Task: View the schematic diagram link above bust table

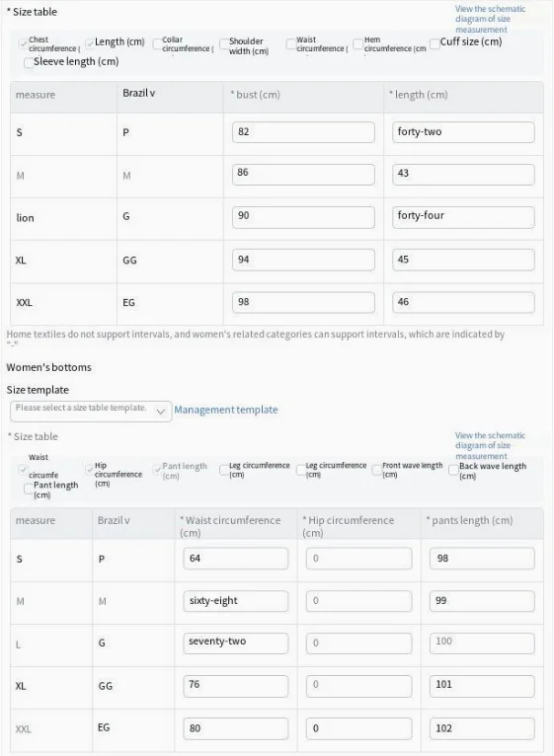Action: click(490, 20)
